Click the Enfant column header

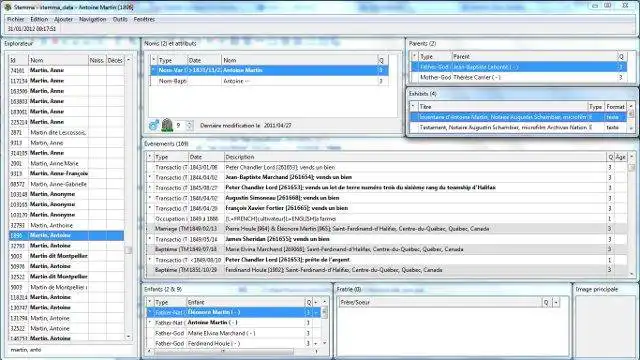[245, 302]
